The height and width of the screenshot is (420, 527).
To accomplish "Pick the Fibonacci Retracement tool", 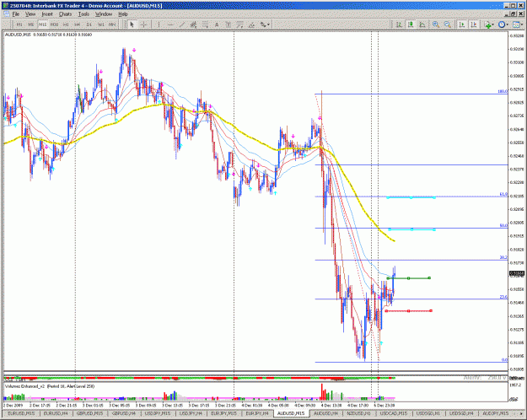I will 205,24.
